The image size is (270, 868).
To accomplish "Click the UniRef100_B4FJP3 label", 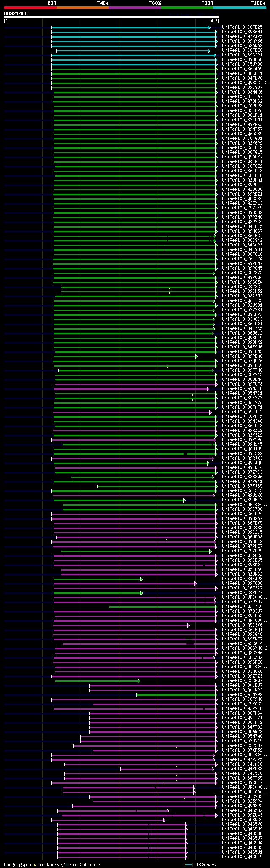I will click(242, 579).
